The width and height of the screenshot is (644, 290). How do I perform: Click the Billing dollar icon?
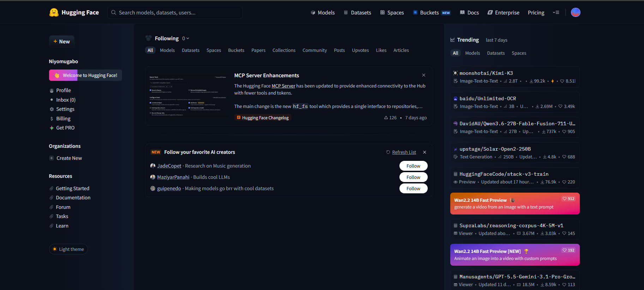[52, 119]
